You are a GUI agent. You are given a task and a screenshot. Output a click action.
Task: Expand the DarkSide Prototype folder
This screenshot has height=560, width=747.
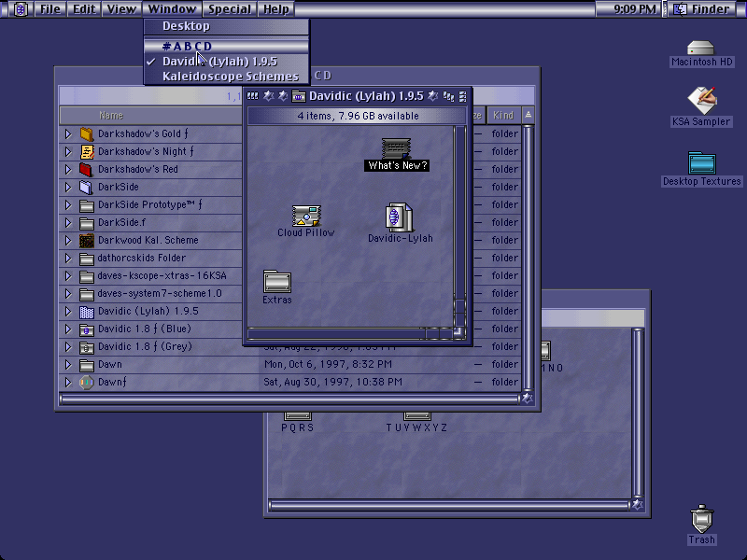[x=68, y=204]
